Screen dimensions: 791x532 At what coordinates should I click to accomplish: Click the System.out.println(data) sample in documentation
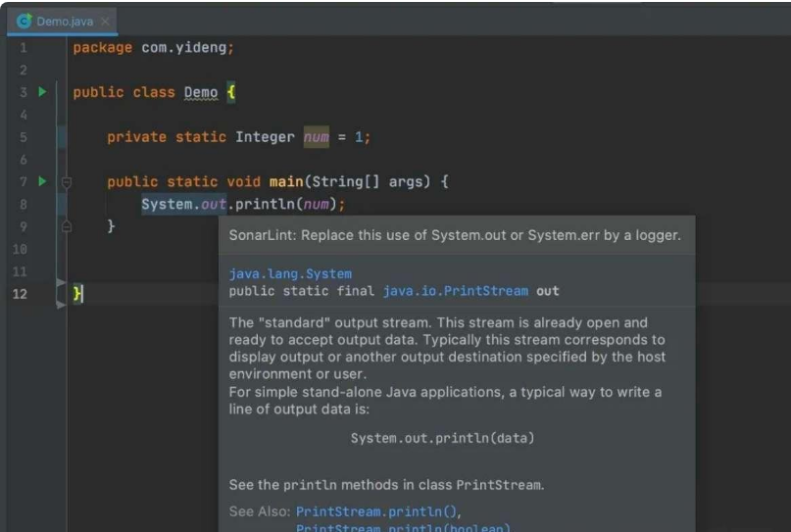tap(443, 438)
